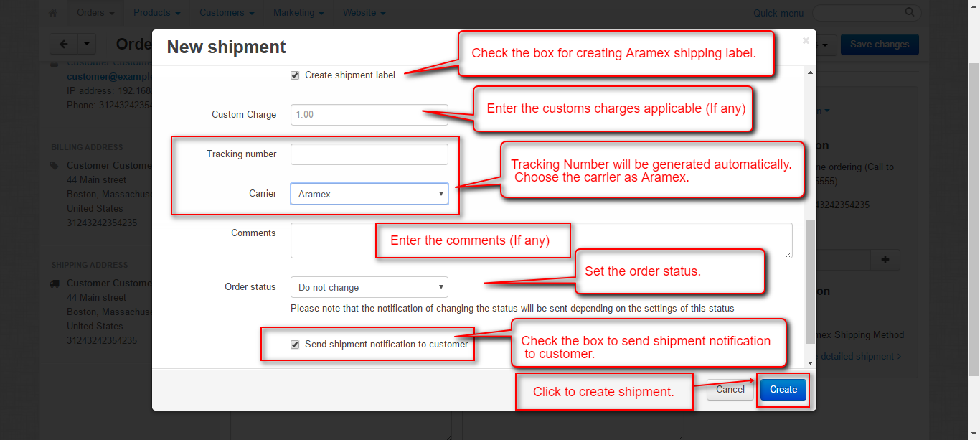This screenshot has width=980, height=440.
Task: Click the Save changes button
Action: (880, 45)
